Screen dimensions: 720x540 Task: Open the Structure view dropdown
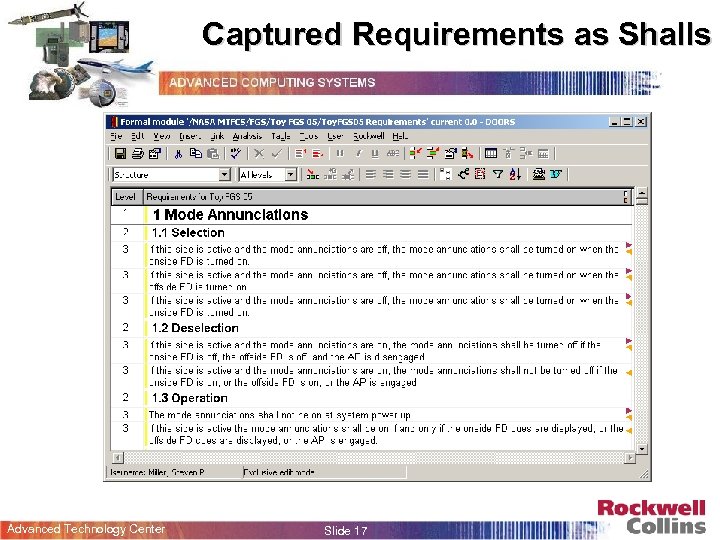224,174
